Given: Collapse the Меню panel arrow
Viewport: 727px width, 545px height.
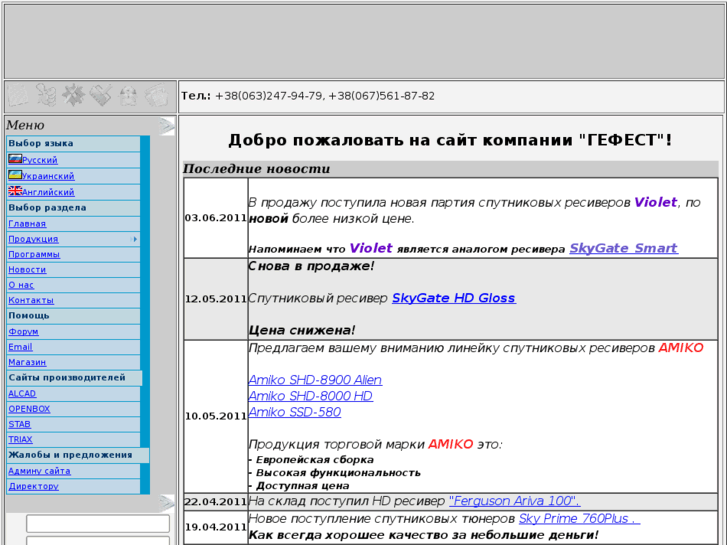Looking at the screenshot, I should tap(166, 126).
